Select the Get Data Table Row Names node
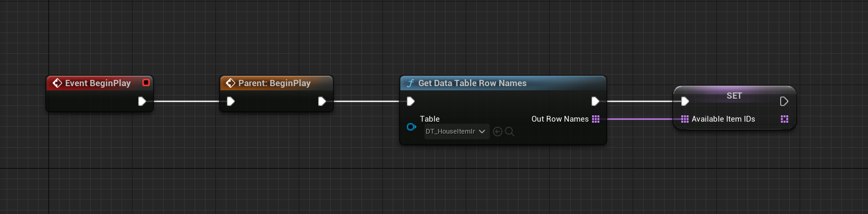This screenshot has width=868, height=214. click(472, 83)
